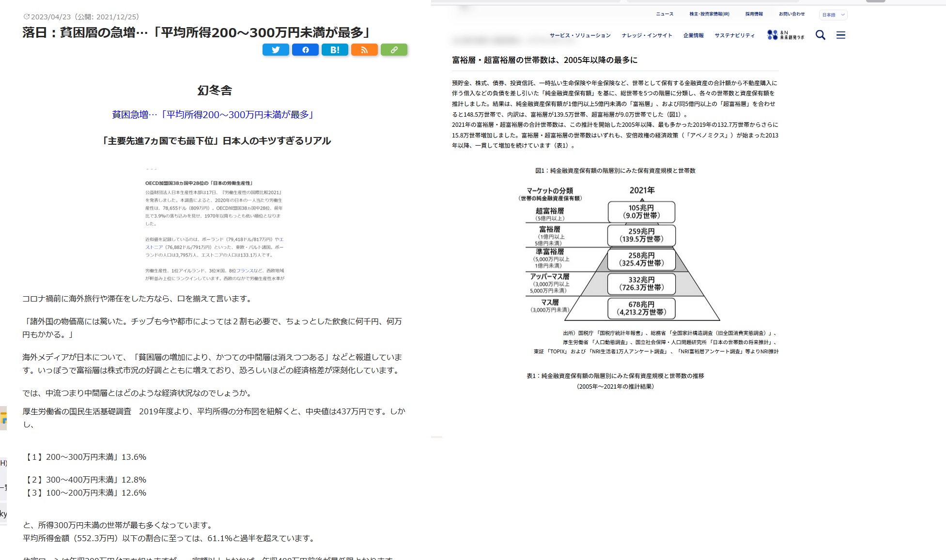
Task: Open search with the magnifier icon
Action: (820, 35)
